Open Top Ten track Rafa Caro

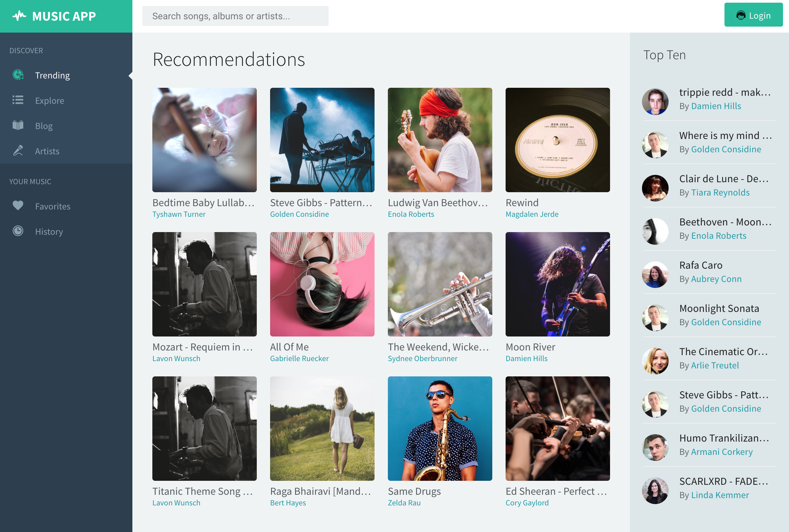point(701,265)
